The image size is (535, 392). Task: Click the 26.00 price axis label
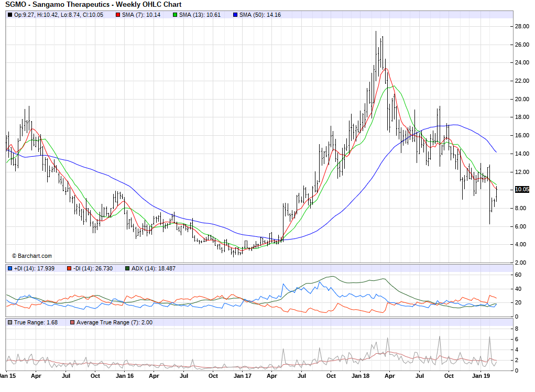[522, 45]
